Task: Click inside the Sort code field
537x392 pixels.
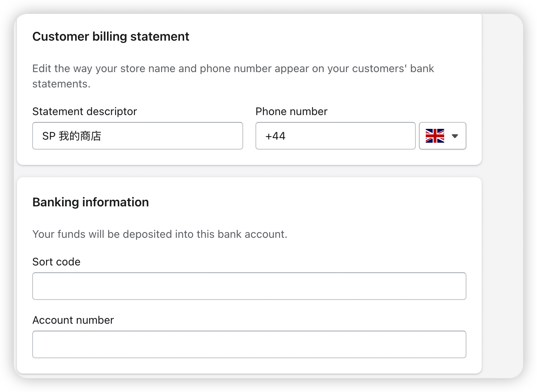Action: point(249,286)
